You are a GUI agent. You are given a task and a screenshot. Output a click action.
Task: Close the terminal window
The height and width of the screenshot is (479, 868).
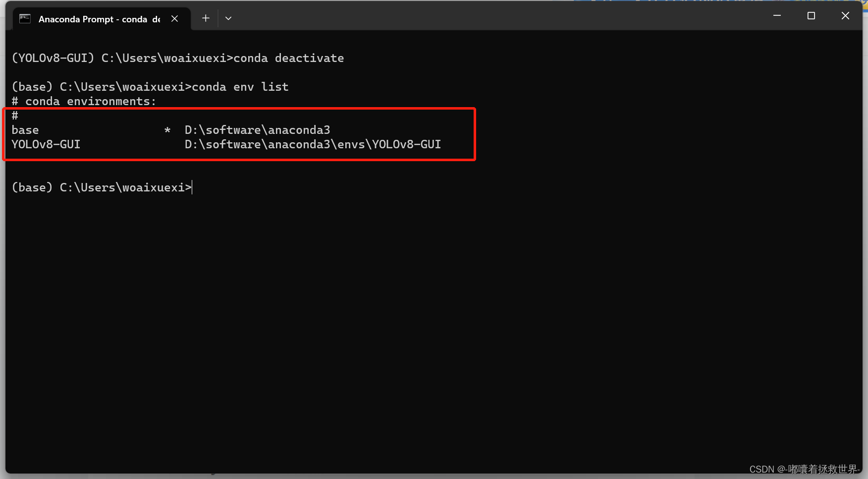(x=845, y=16)
